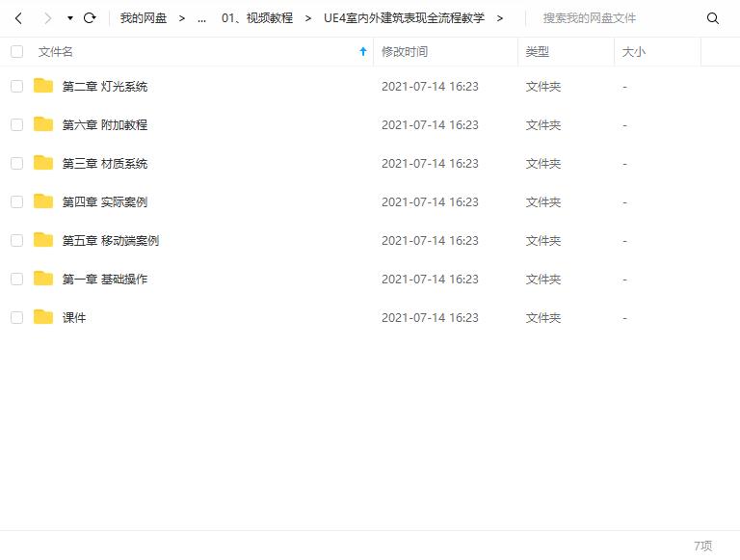The height and width of the screenshot is (560, 740).
Task: Click the 第二章 灯光系统 folder icon
Action: pyautogui.click(x=43, y=86)
